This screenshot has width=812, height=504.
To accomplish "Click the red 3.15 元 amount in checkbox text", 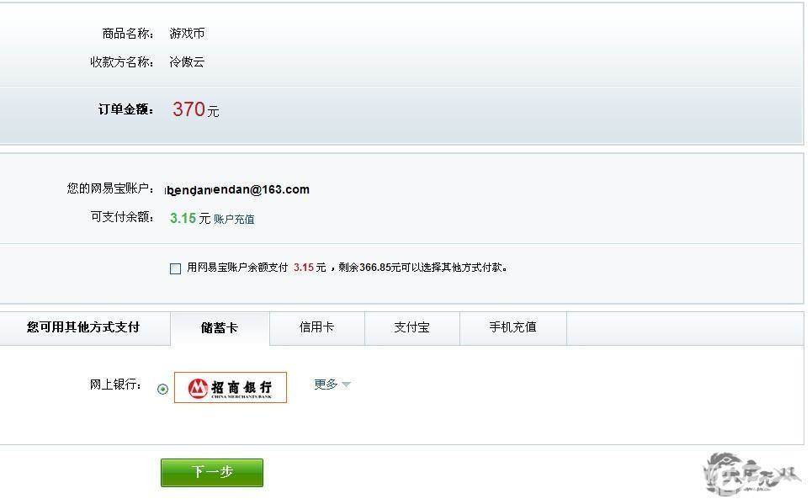I will 310,268.
